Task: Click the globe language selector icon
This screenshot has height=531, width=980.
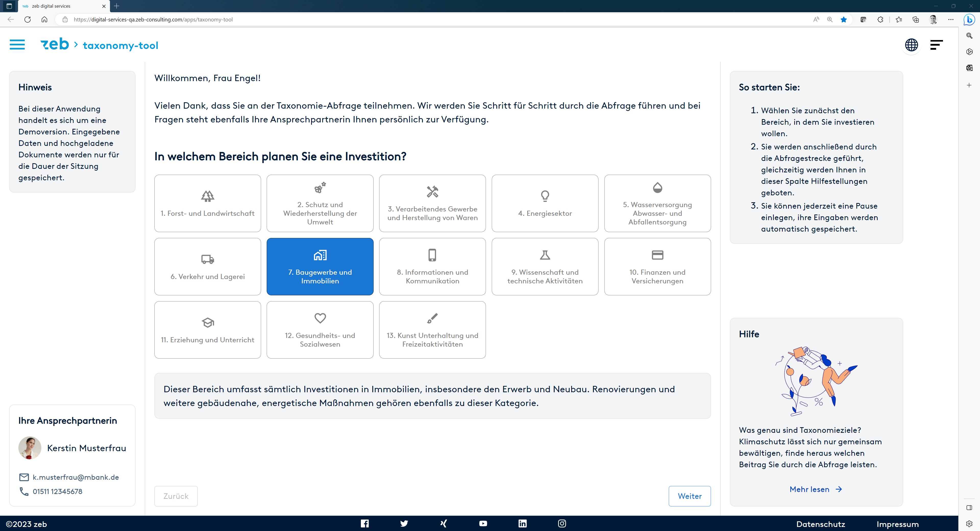Action: point(911,45)
